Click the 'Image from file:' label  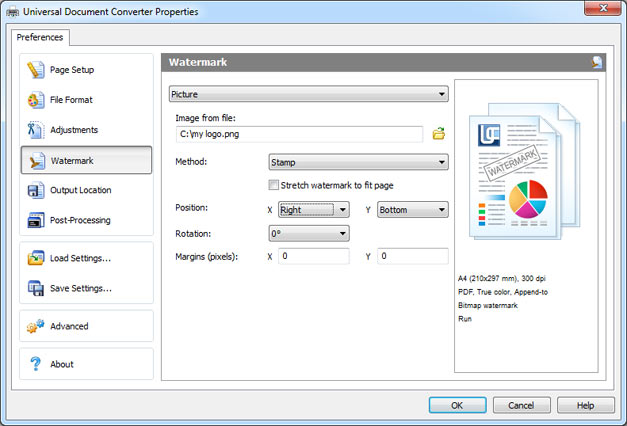click(206, 118)
